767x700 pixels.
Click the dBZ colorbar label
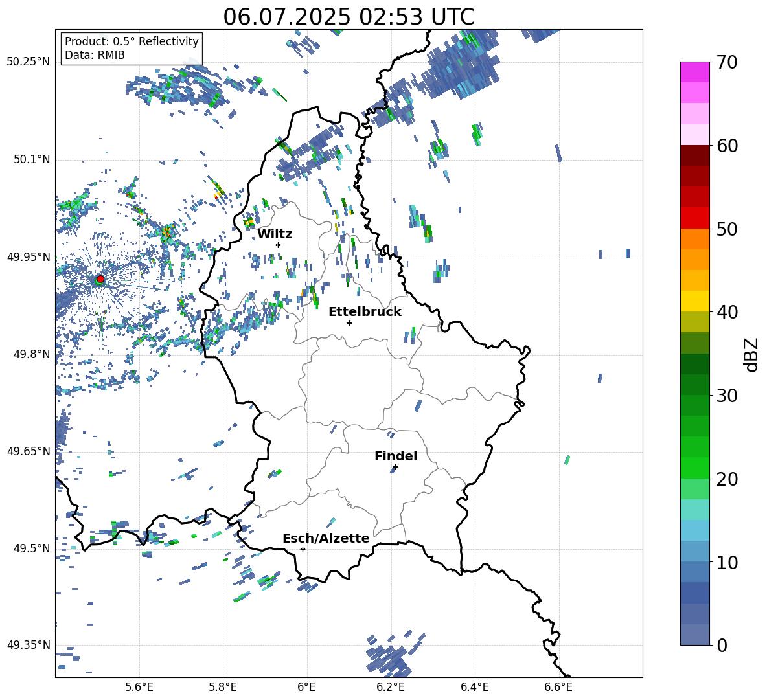pyautogui.click(x=751, y=354)
